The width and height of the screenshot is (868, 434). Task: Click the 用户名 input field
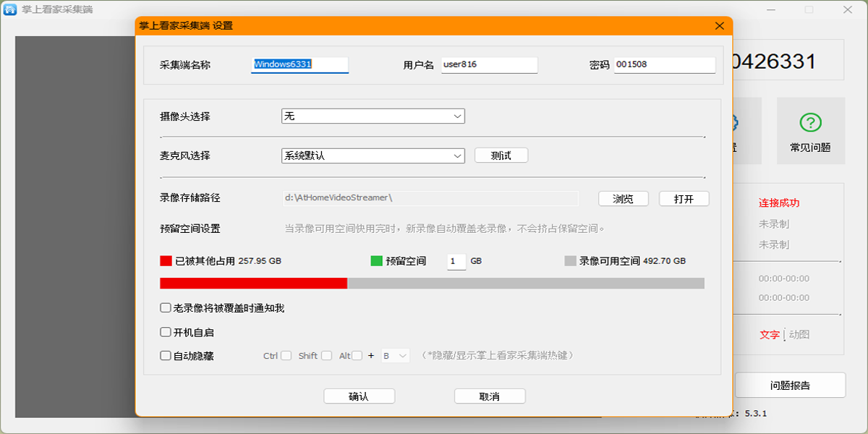coord(489,65)
